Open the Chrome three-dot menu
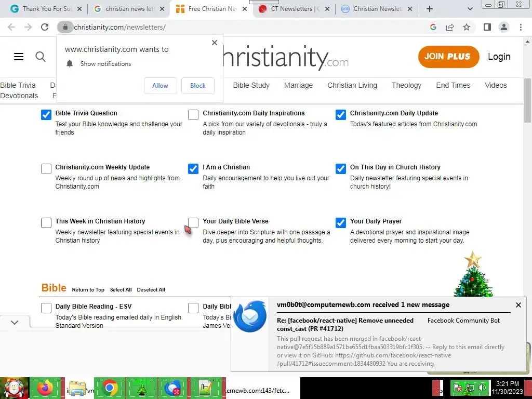The image size is (532, 399). (x=521, y=27)
